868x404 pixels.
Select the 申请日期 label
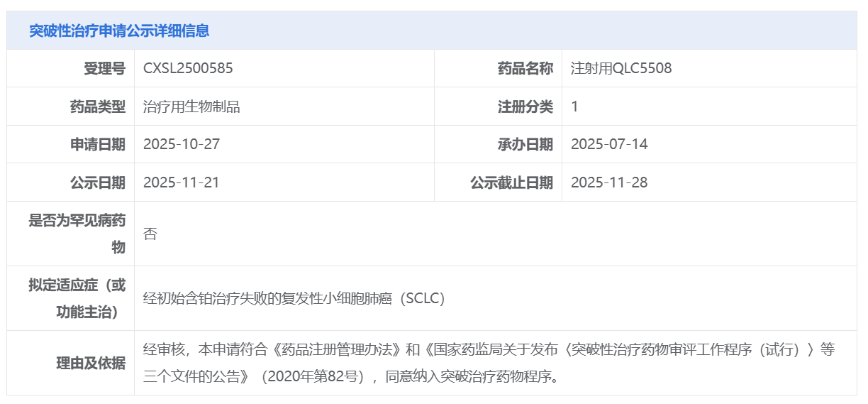[97, 144]
